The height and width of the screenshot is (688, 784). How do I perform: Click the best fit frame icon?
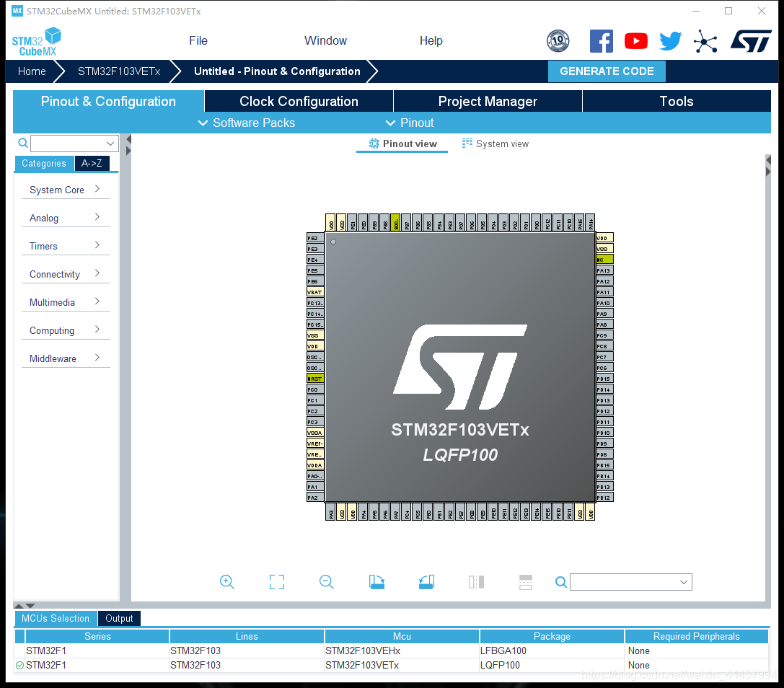click(276, 581)
